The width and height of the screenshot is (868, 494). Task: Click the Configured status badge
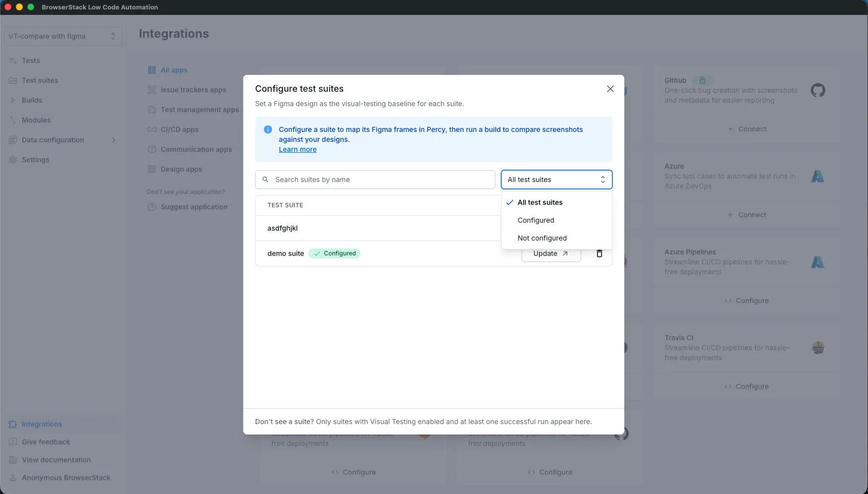(x=334, y=253)
